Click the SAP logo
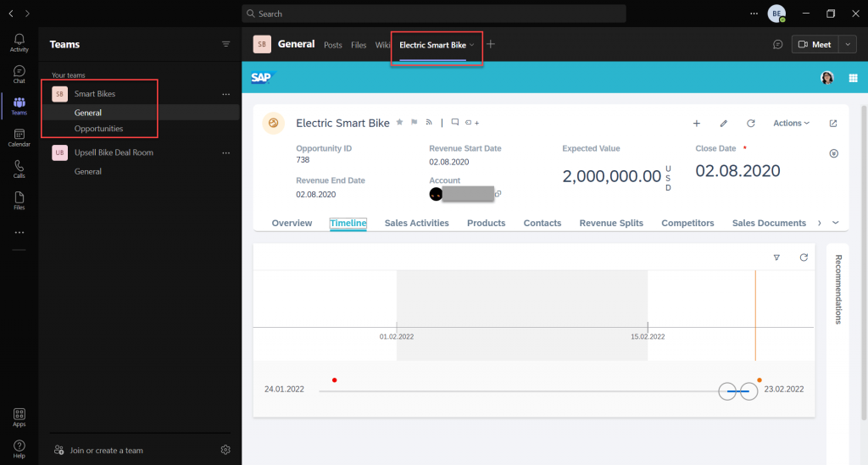Image resolution: width=868 pixels, height=465 pixels. pos(262,77)
